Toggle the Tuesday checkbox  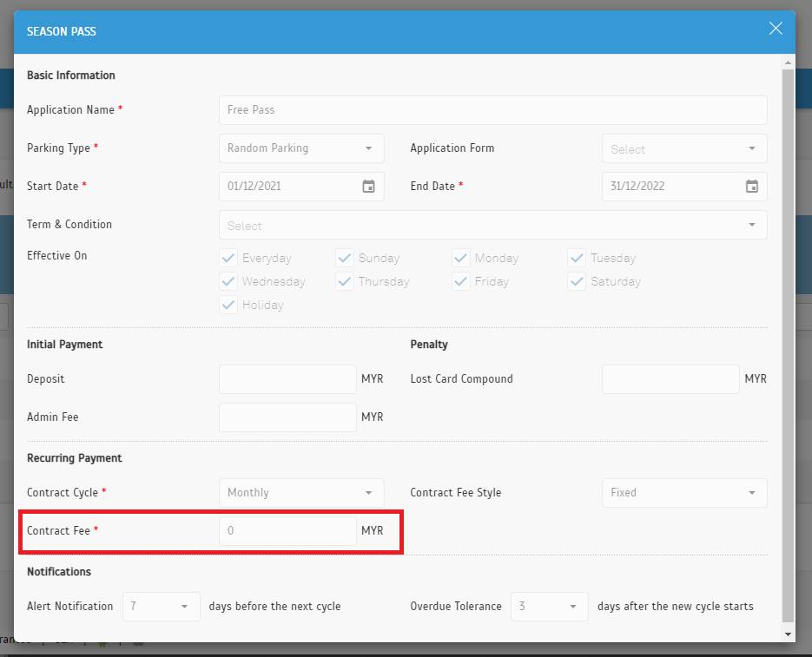577,258
